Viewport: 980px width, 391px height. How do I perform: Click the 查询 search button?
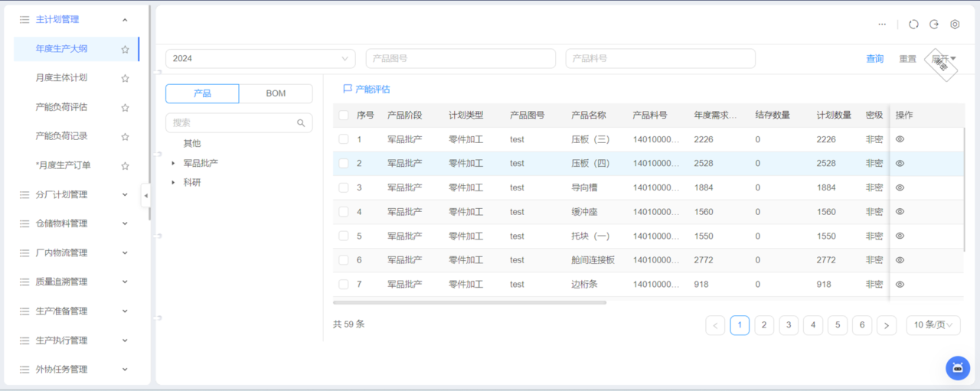pyautogui.click(x=875, y=59)
